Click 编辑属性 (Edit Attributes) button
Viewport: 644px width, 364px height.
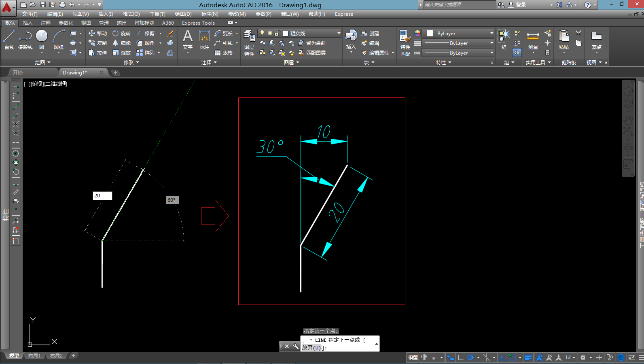tap(375, 53)
